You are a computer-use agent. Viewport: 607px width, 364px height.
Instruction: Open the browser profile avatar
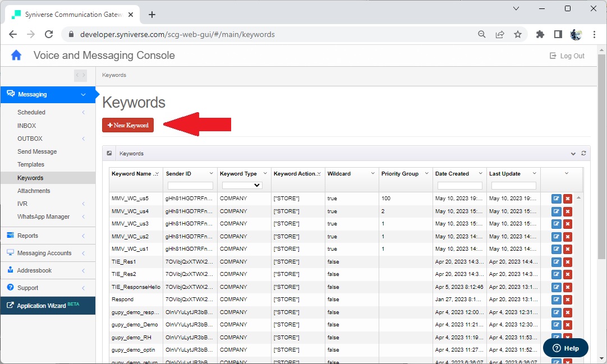[576, 34]
